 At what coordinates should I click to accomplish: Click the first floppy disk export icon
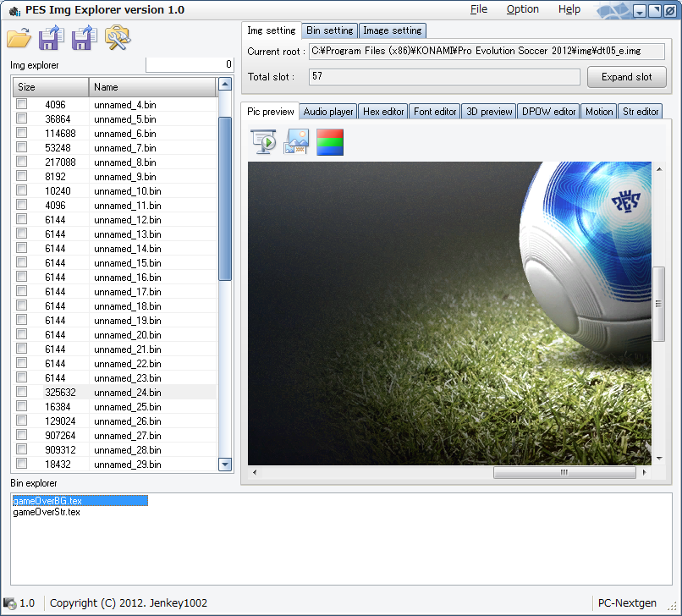pyautogui.click(x=52, y=38)
